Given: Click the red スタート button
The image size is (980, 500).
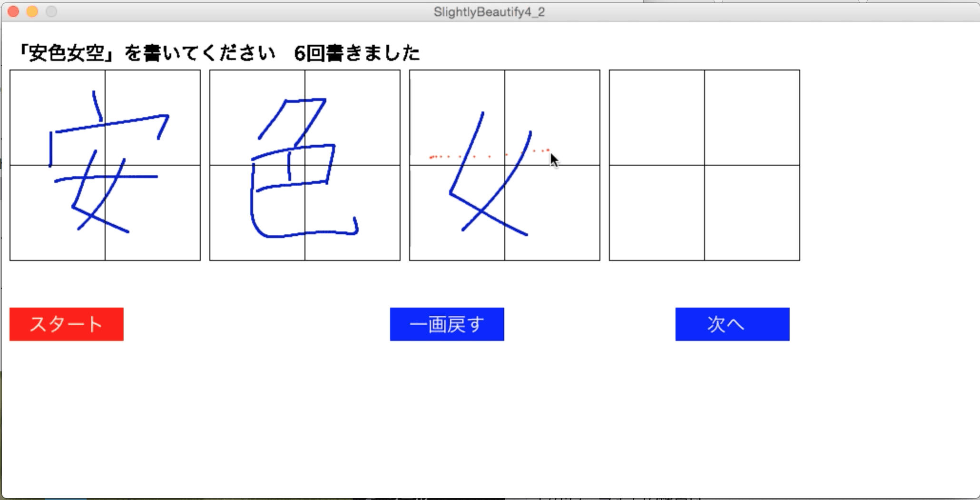Looking at the screenshot, I should [x=66, y=324].
